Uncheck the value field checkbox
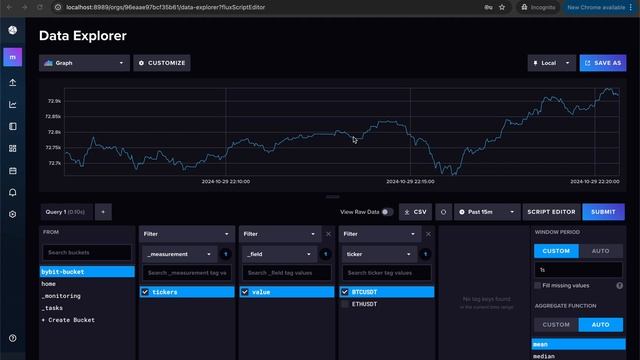Viewport: 640px width, 360px height. tap(245, 292)
